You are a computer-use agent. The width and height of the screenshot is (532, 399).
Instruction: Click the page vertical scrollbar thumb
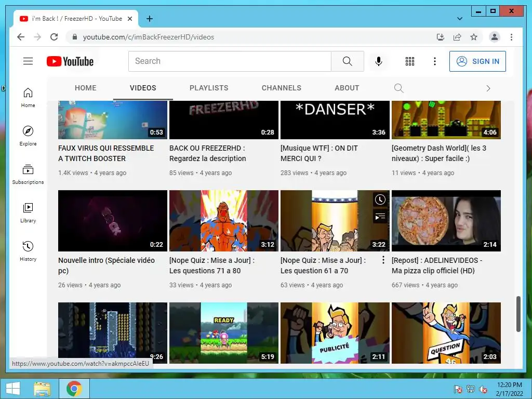[x=518, y=314]
